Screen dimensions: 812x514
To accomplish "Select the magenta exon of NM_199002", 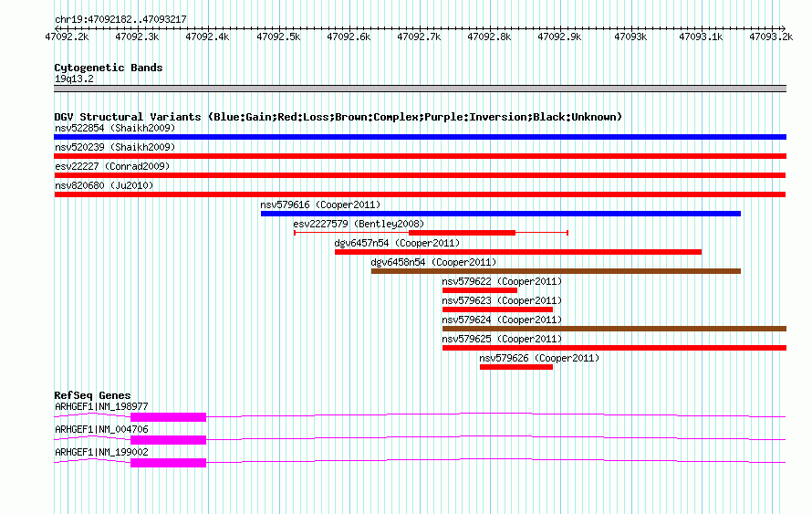I will coord(168,463).
